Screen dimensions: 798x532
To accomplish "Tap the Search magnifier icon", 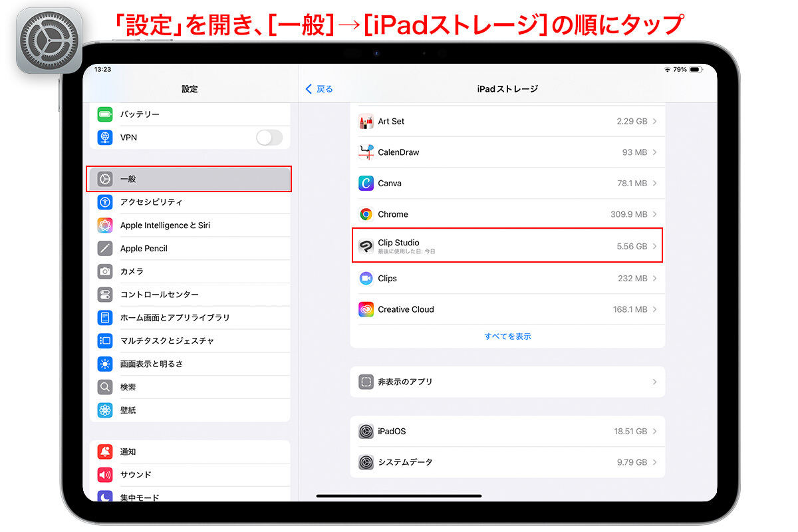I will tap(105, 387).
